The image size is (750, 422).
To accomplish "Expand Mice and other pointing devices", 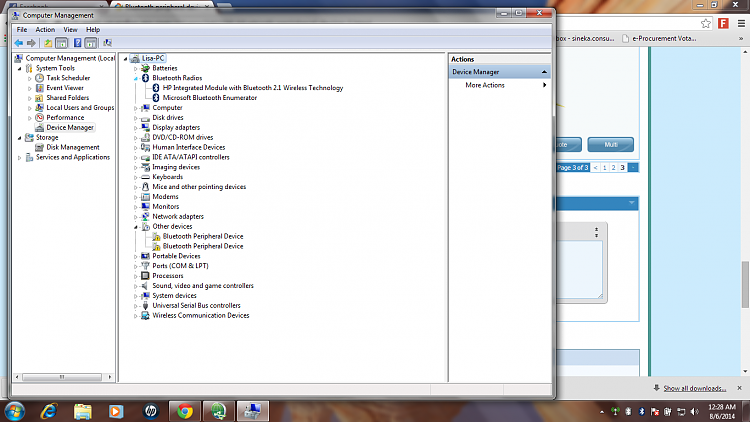I will (x=136, y=188).
